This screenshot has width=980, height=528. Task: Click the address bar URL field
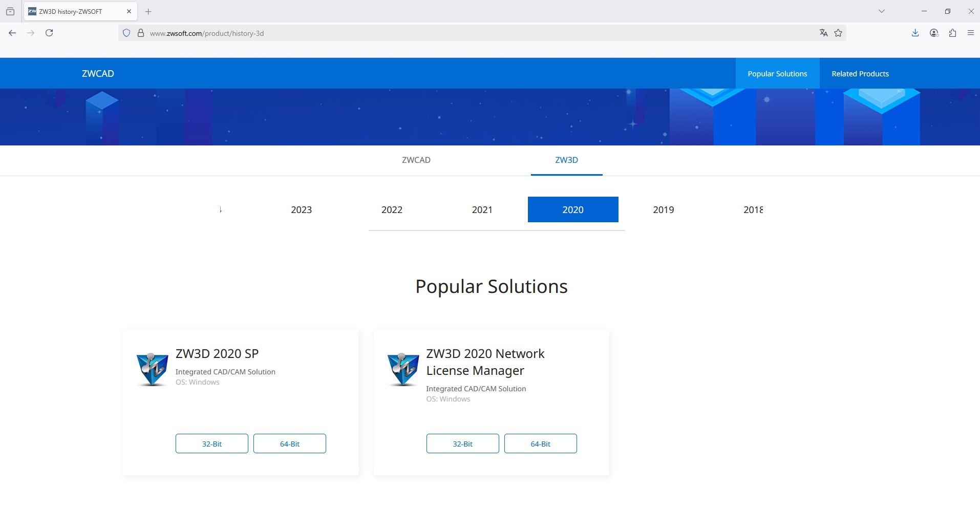click(x=481, y=33)
